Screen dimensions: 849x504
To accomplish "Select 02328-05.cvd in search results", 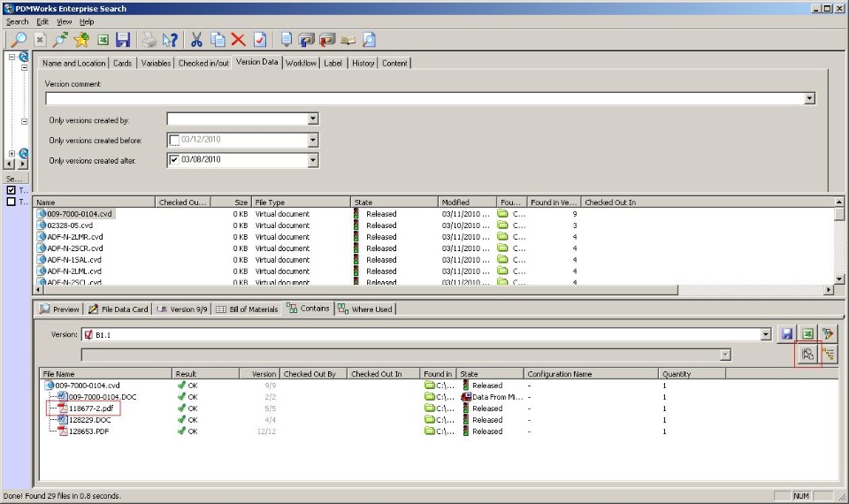I will pos(70,225).
